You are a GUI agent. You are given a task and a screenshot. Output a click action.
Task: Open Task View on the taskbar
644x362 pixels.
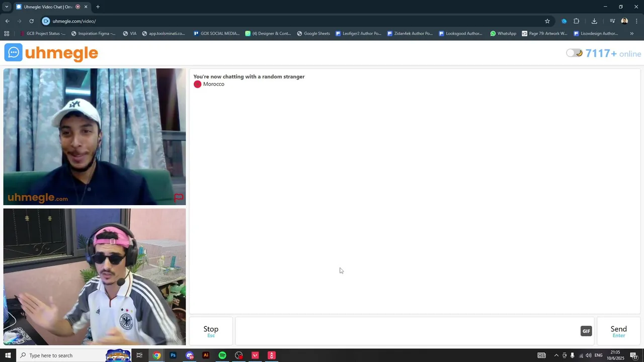click(139, 355)
